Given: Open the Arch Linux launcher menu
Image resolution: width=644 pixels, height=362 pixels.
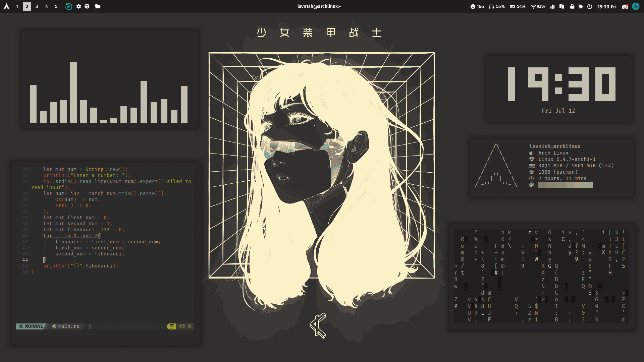Looking at the screenshot, I should click(6, 6).
